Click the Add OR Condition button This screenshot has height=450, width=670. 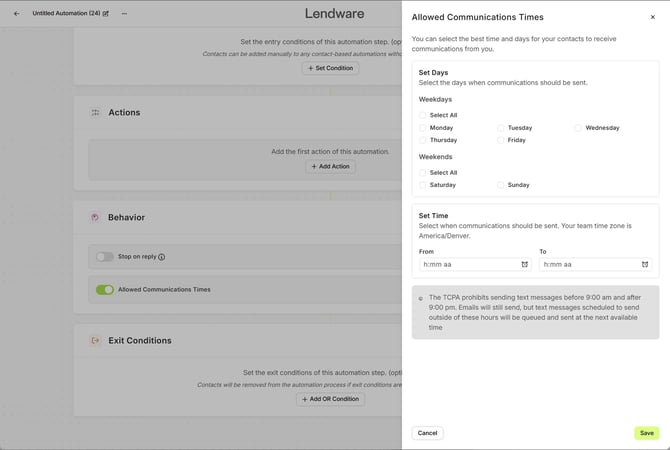point(330,399)
